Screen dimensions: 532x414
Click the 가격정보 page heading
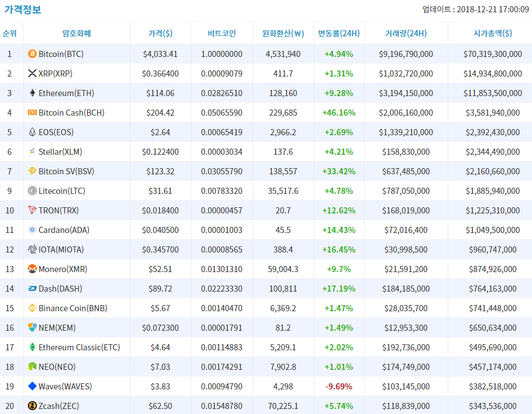pyautogui.click(x=22, y=9)
